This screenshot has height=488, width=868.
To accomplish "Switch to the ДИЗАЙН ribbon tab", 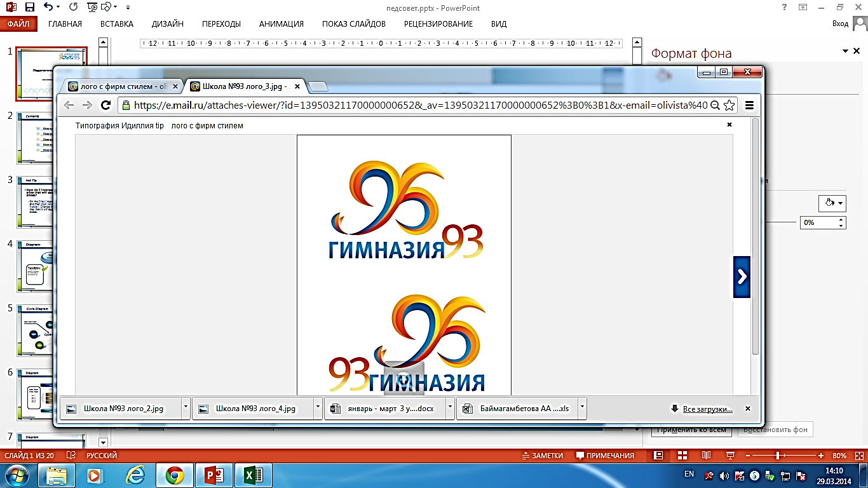I will click(168, 24).
